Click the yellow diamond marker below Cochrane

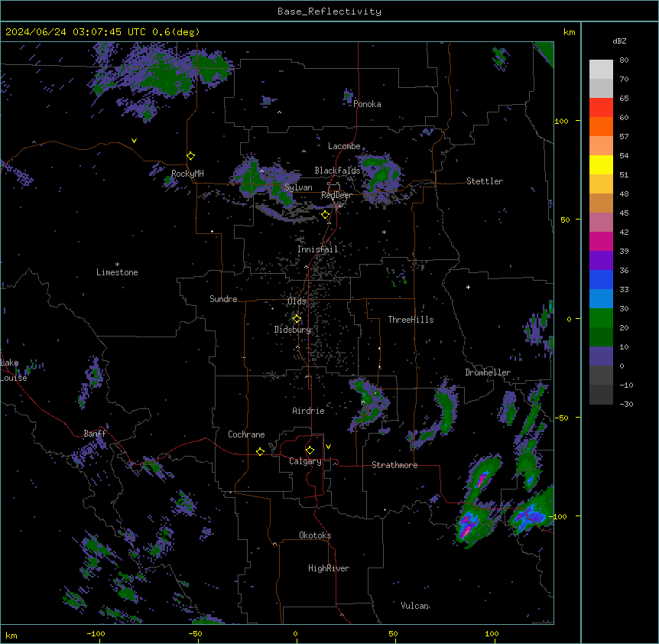pyautogui.click(x=260, y=451)
